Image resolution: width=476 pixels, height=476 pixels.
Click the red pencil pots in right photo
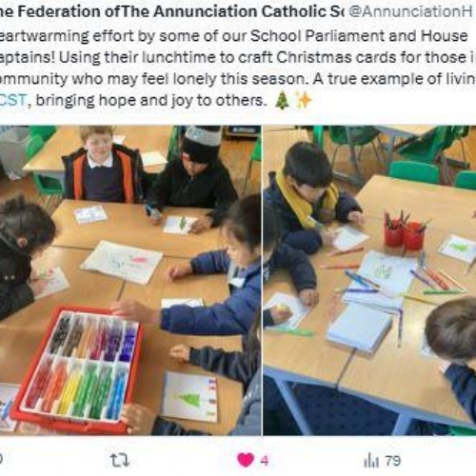[405, 233]
